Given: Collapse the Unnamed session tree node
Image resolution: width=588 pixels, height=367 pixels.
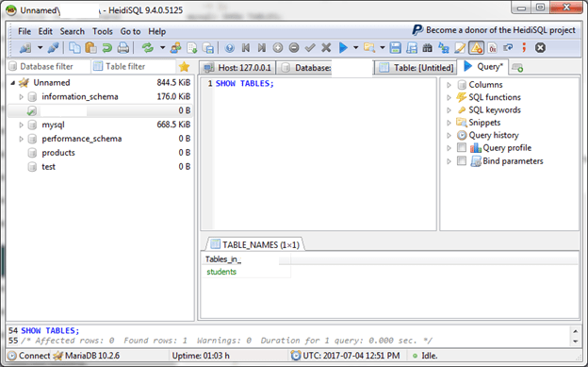Looking at the screenshot, I should (13, 83).
